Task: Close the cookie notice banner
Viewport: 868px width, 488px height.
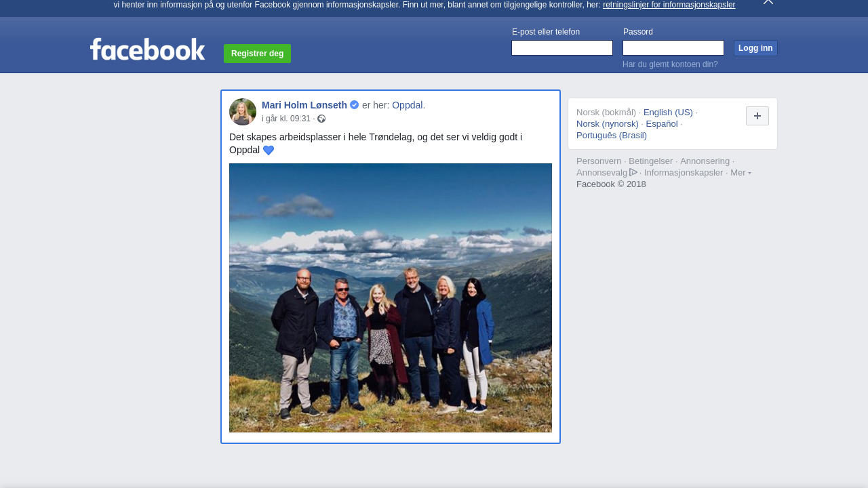Action: tap(768, 2)
